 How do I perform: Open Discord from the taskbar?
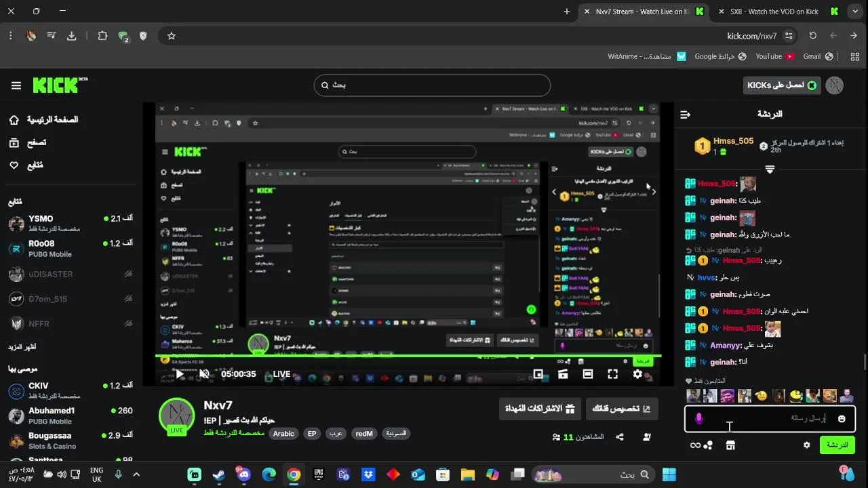click(244, 474)
